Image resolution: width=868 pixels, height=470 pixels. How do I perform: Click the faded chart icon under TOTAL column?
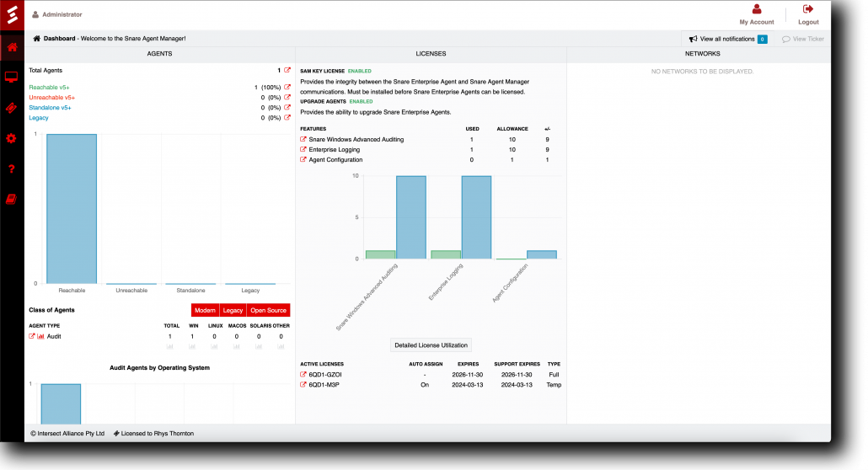click(x=170, y=346)
